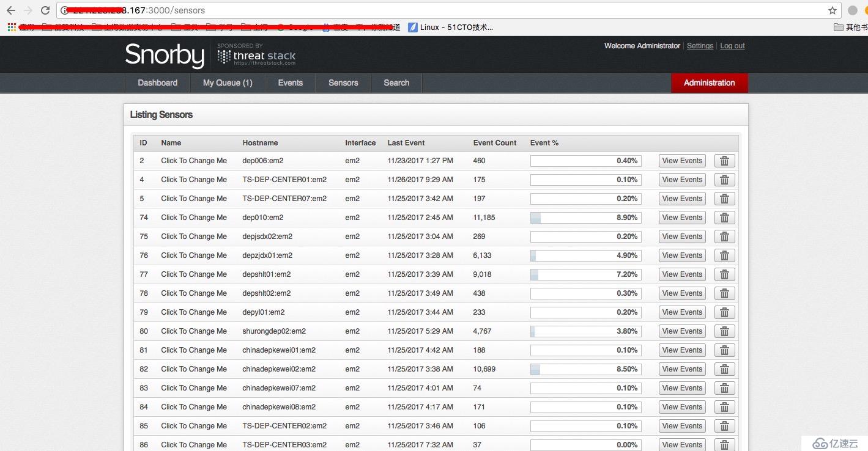Open My Queue (1) tab
The width and height of the screenshot is (868, 451).
pos(228,83)
